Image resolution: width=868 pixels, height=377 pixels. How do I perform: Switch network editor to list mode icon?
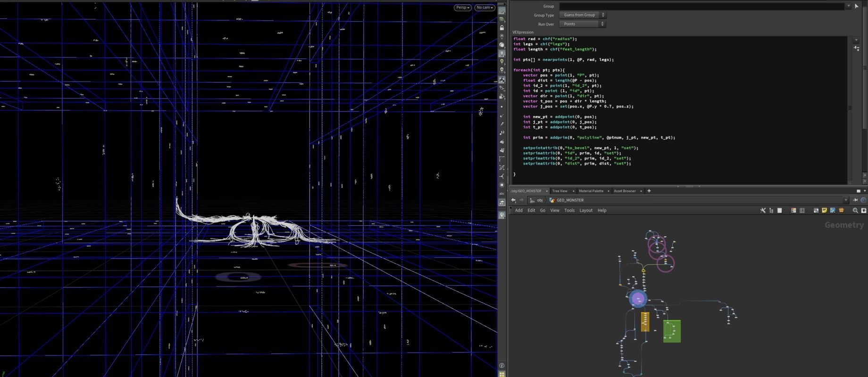coord(780,210)
